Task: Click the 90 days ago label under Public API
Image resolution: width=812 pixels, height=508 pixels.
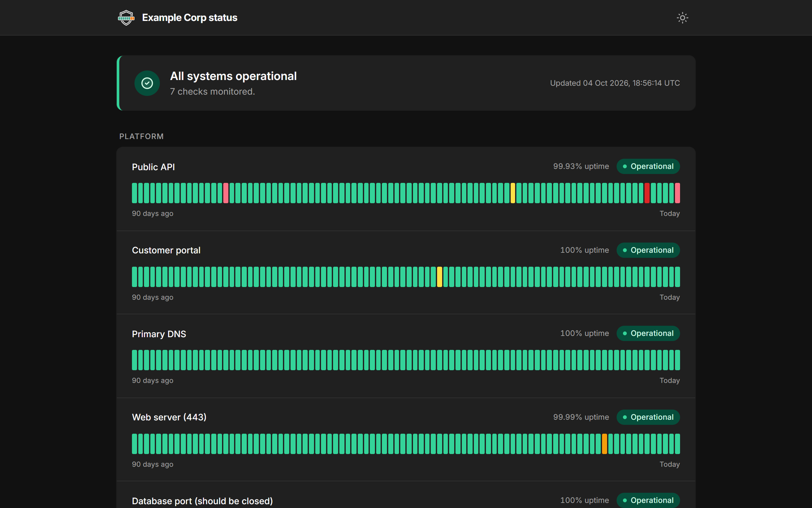Action: (152, 214)
